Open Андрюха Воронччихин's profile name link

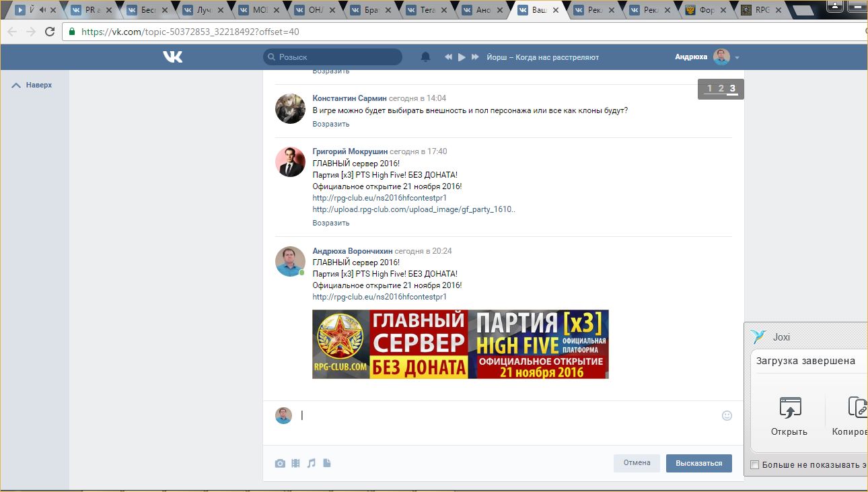(353, 251)
